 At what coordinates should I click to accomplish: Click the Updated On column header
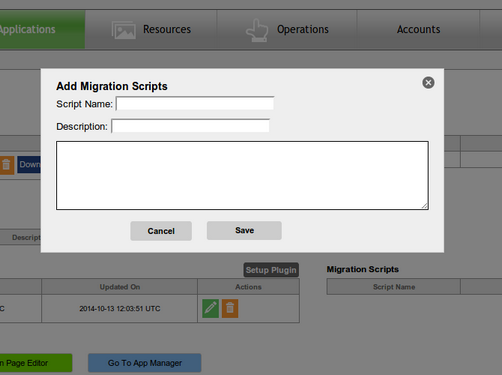[x=120, y=287]
